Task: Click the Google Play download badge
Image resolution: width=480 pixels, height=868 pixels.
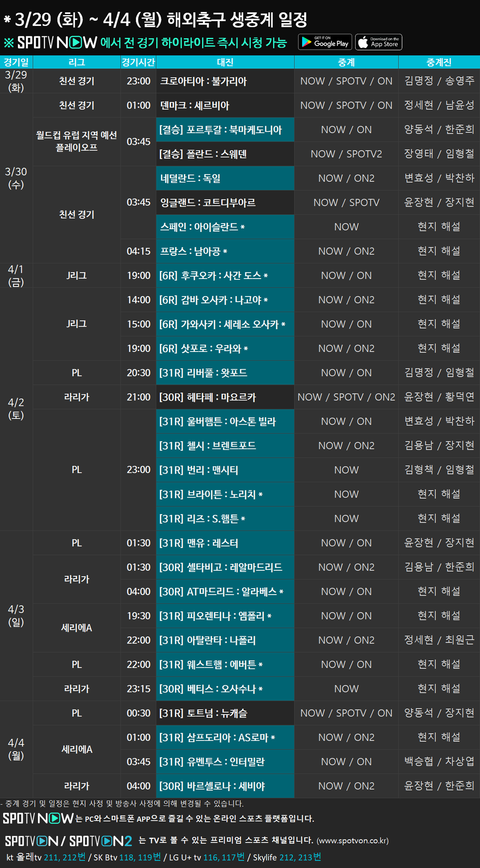Action: coord(325,42)
